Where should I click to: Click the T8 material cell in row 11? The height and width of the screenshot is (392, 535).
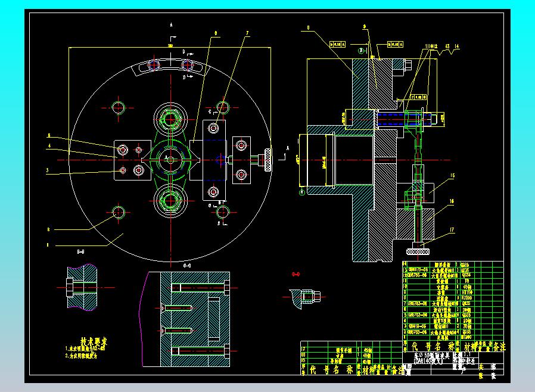click(x=466, y=281)
